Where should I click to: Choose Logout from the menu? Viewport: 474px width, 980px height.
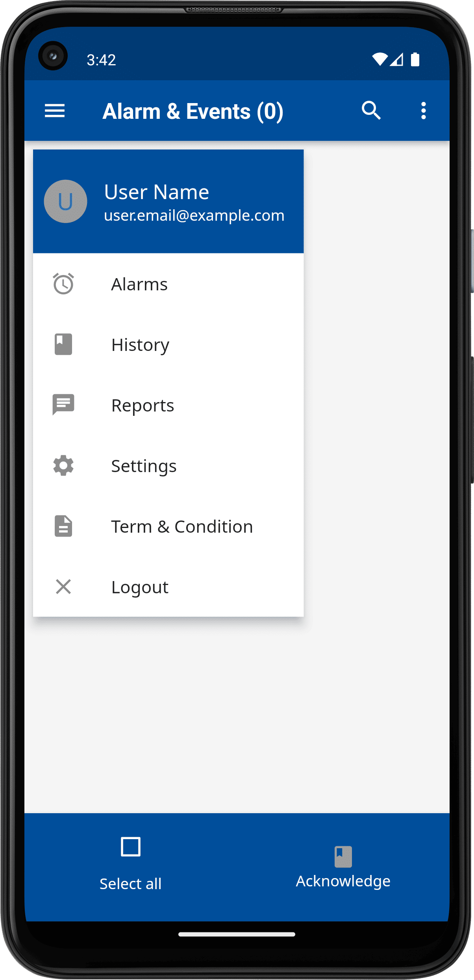pyautogui.click(x=168, y=587)
